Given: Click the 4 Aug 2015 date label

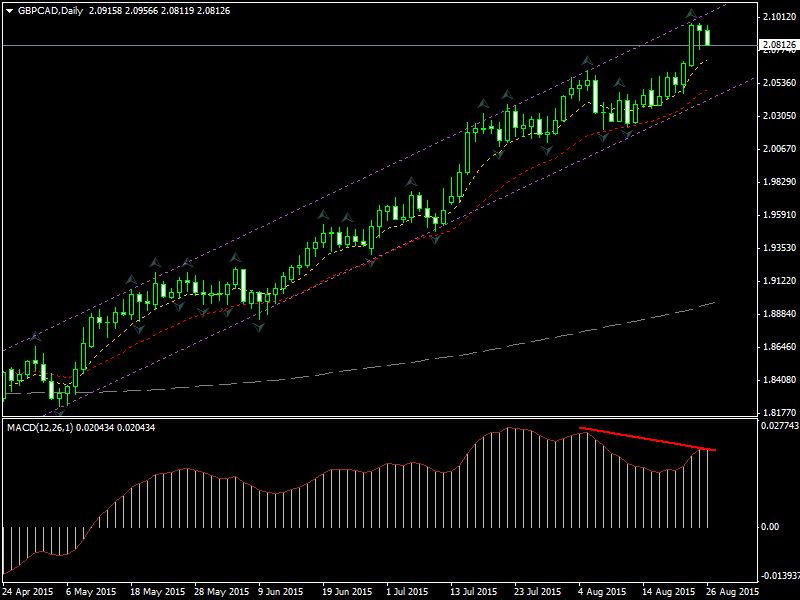Looking at the screenshot, I should [602, 592].
